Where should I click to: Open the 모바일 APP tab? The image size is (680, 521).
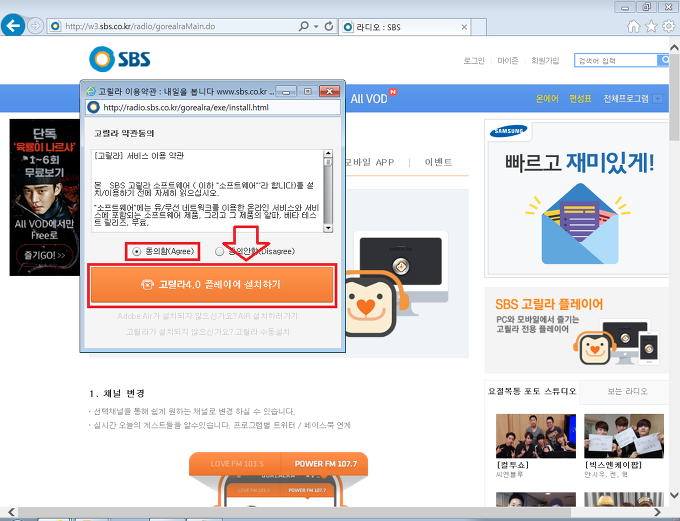coord(369,162)
